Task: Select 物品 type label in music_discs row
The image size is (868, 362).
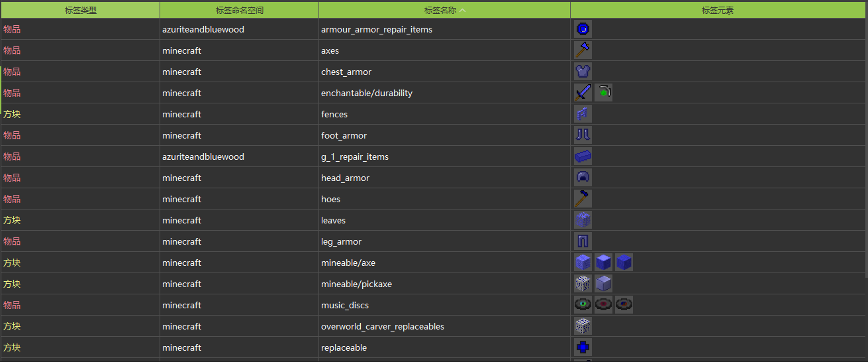Action: click(x=12, y=305)
